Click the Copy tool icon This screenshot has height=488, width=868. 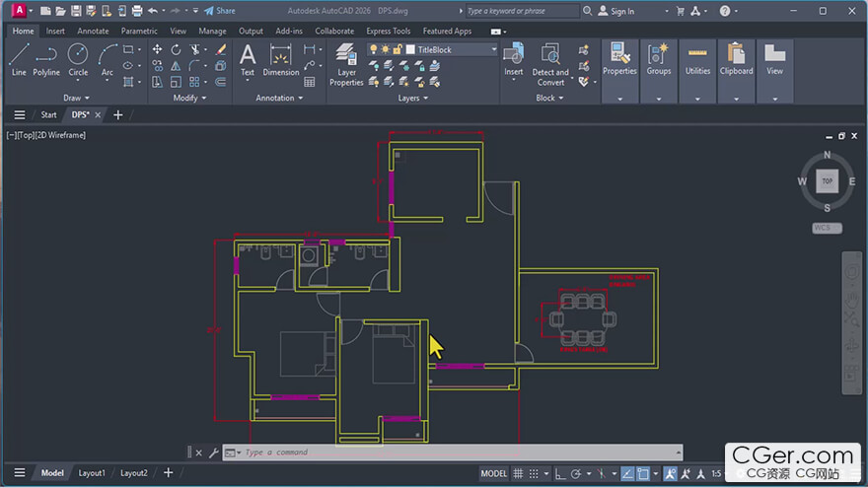157,66
